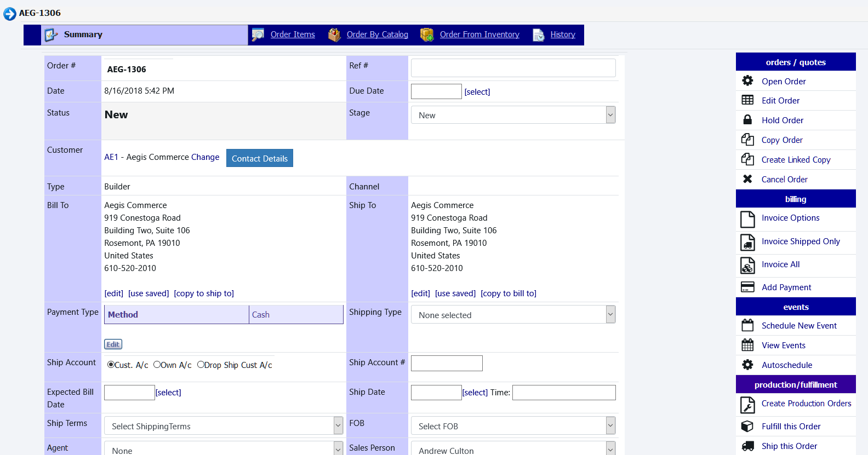Click the grid icon next to Edit Order

tap(747, 100)
